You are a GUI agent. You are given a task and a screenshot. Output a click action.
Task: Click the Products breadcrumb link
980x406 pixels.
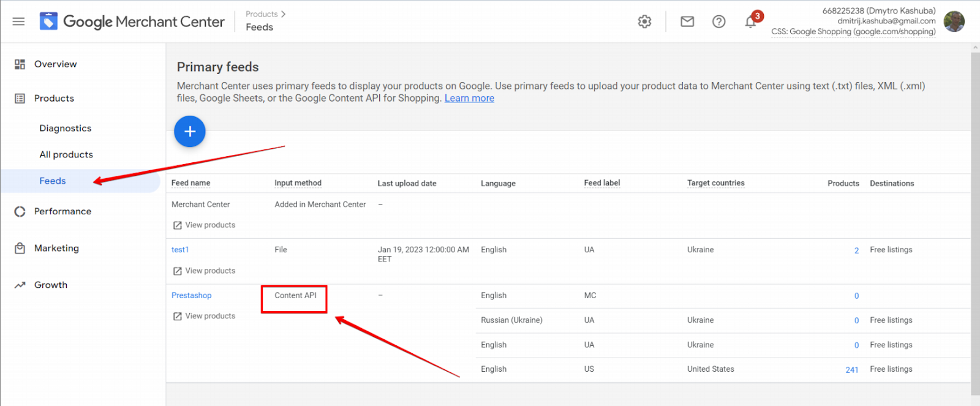tap(262, 14)
